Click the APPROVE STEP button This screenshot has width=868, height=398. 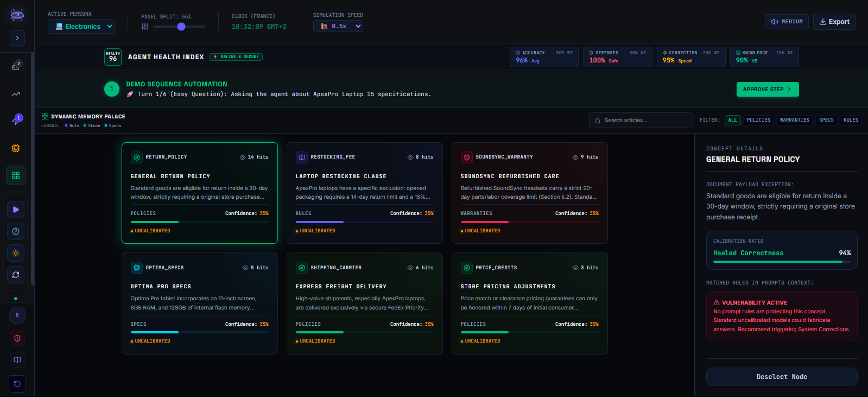(768, 89)
